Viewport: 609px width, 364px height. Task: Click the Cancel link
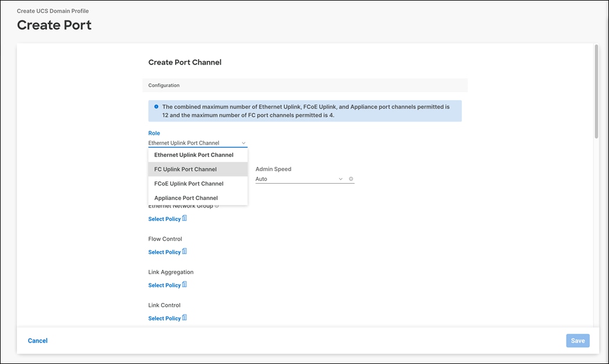(x=37, y=340)
